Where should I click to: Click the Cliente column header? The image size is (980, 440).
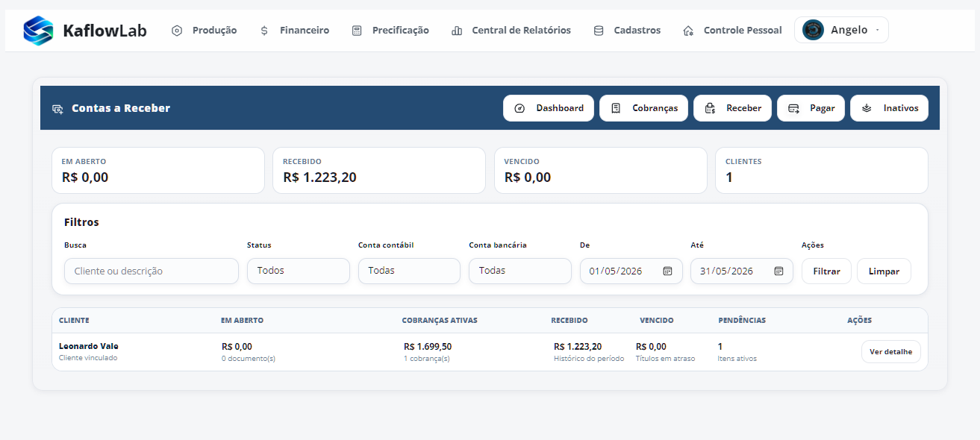74,321
